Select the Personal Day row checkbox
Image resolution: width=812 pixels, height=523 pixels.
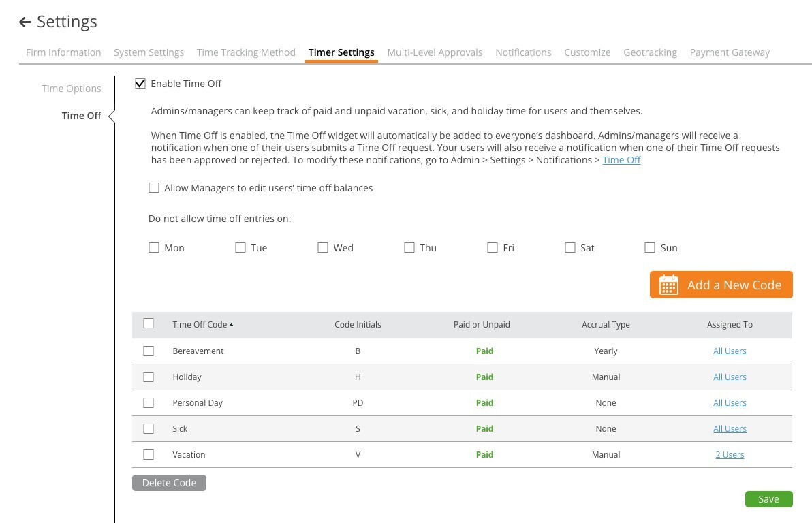pyautogui.click(x=149, y=403)
